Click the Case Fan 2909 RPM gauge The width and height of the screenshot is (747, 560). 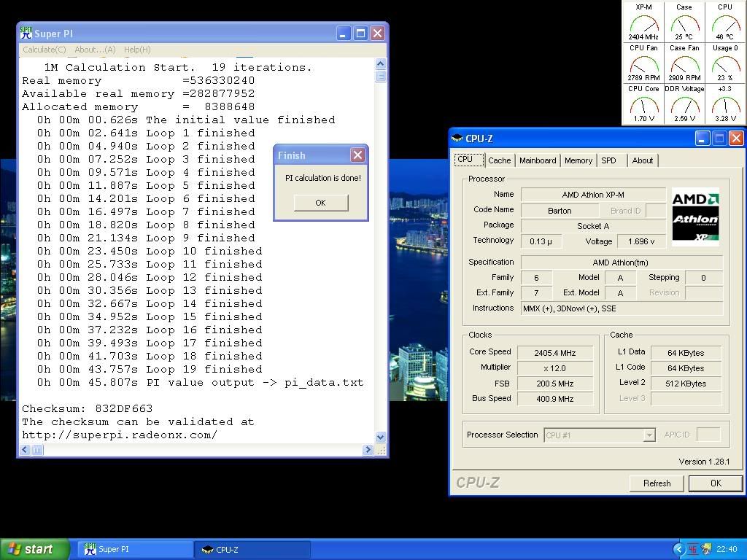[x=684, y=63]
